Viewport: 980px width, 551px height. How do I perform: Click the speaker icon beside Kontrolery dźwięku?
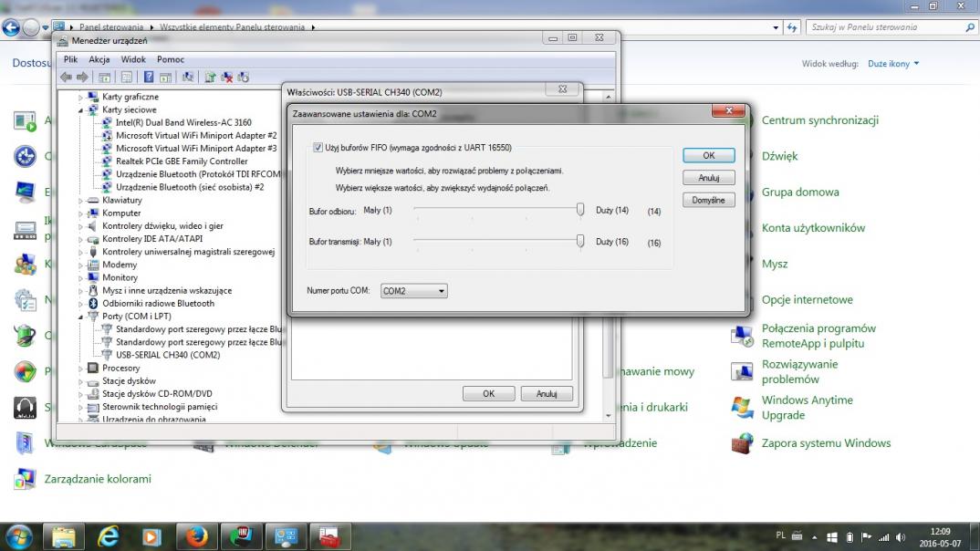(x=93, y=226)
